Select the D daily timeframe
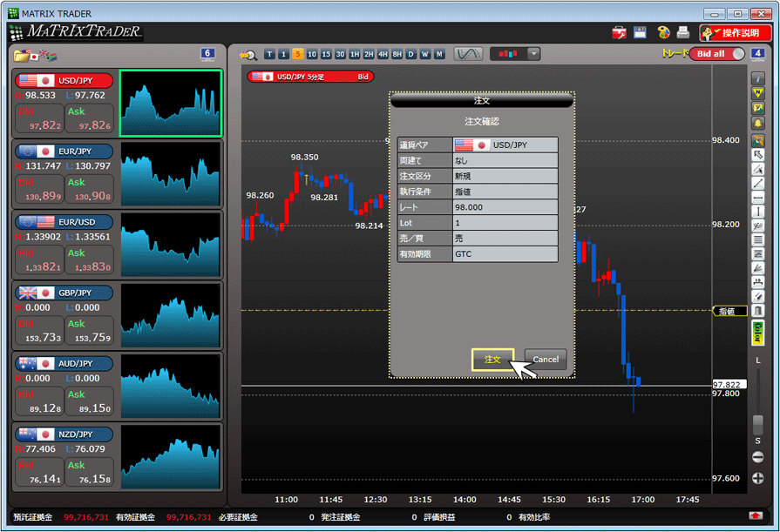Image resolution: width=780 pixels, height=532 pixels. pyautogui.click(x=410, y=54)
